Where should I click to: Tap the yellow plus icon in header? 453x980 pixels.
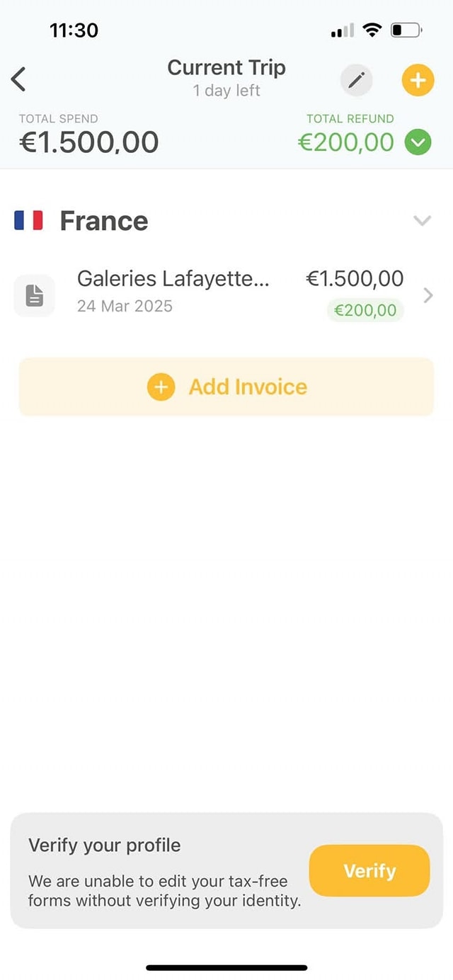(x=418, y=80)
